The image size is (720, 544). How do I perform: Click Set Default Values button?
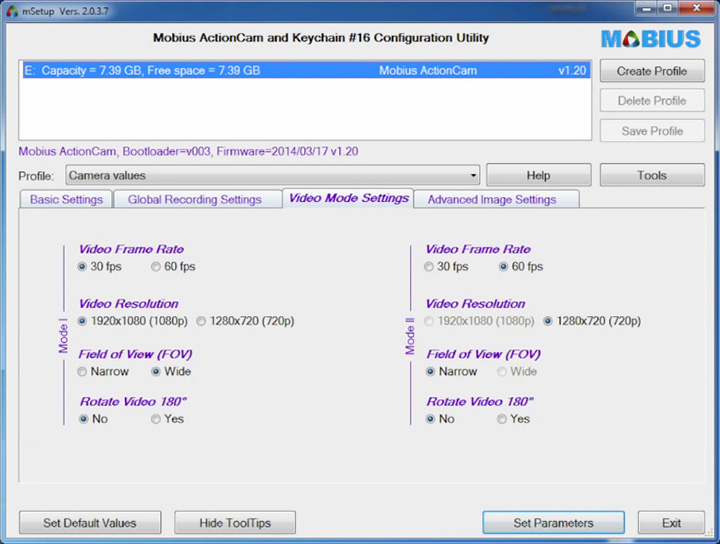coord(90,523)
